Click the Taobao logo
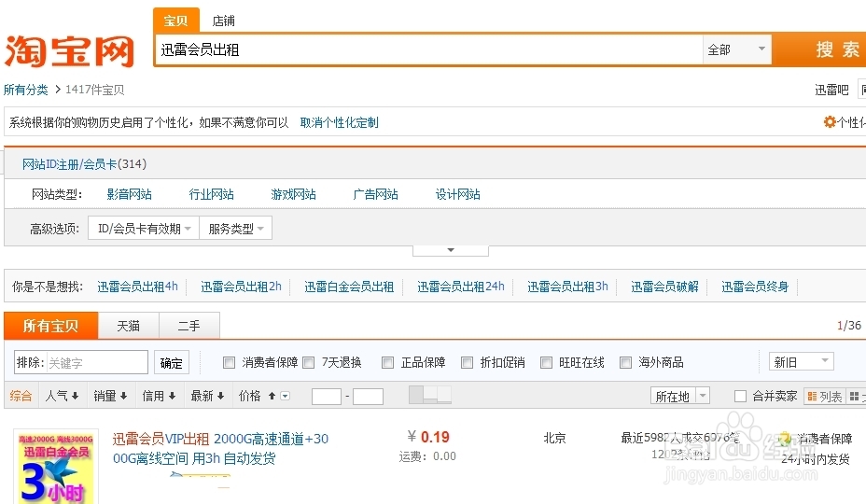 click(70, 52)
